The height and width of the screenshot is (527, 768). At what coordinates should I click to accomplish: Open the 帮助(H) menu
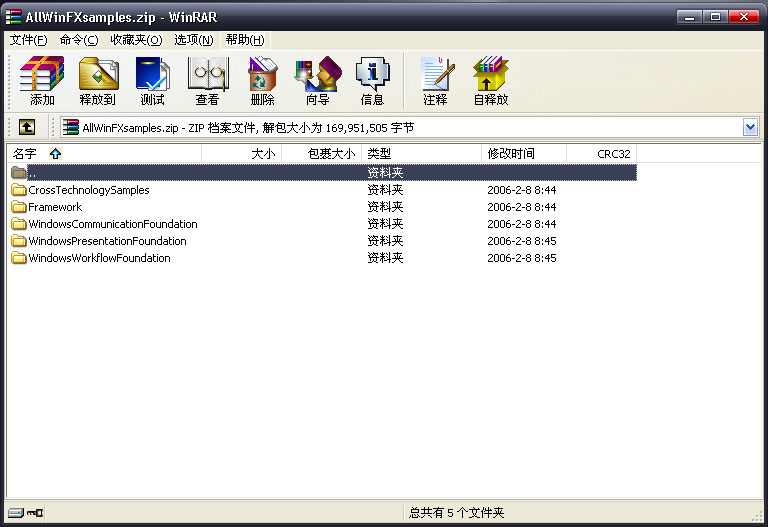click(245, 40)
